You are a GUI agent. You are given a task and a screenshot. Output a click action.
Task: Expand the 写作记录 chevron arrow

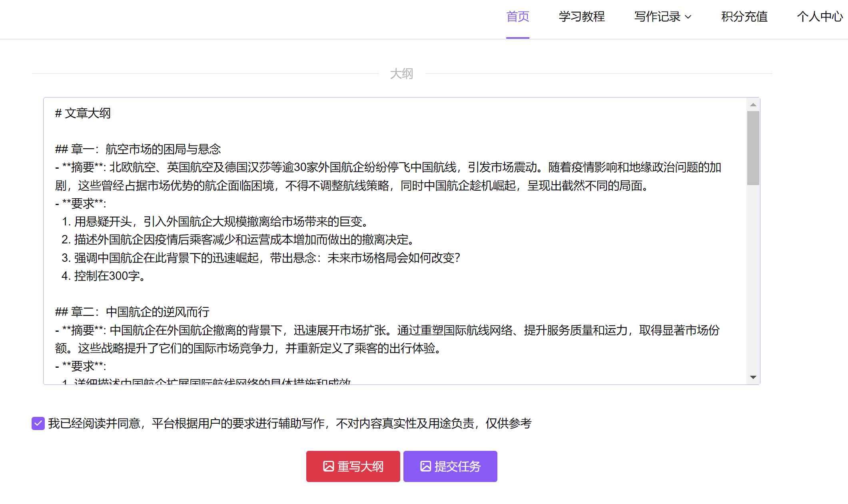tap(688, 17)
